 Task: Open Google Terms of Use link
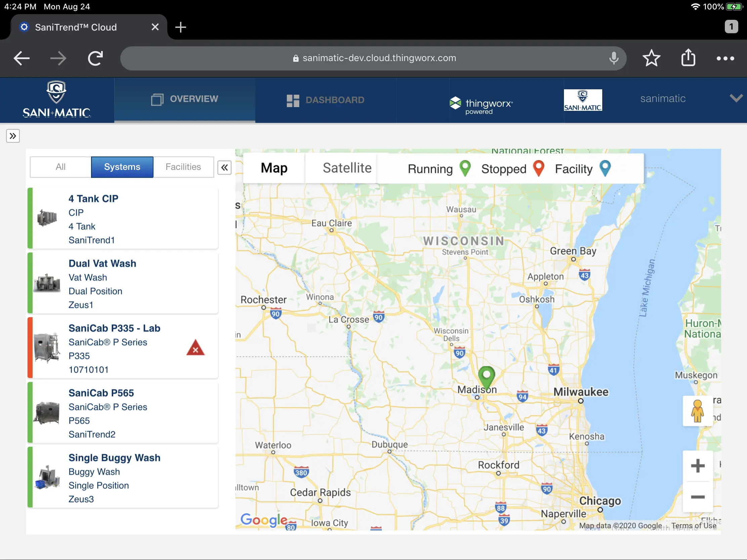click(x=693, y=525)
